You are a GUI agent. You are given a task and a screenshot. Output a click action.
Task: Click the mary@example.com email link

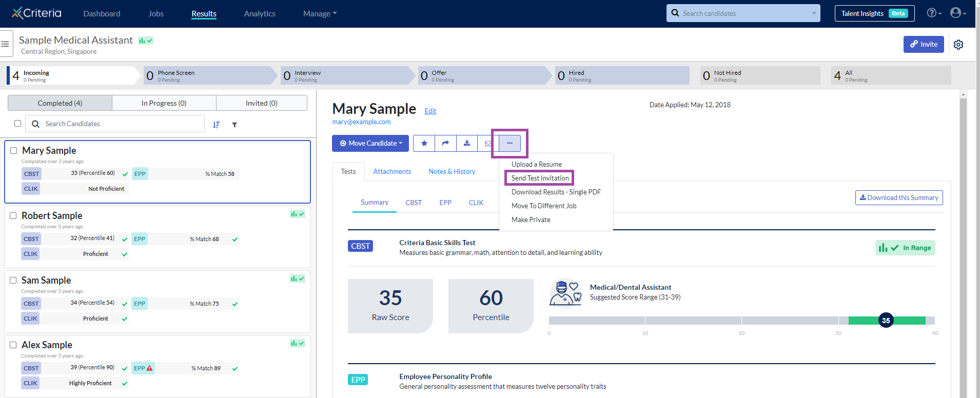click(x=361, y=122)
